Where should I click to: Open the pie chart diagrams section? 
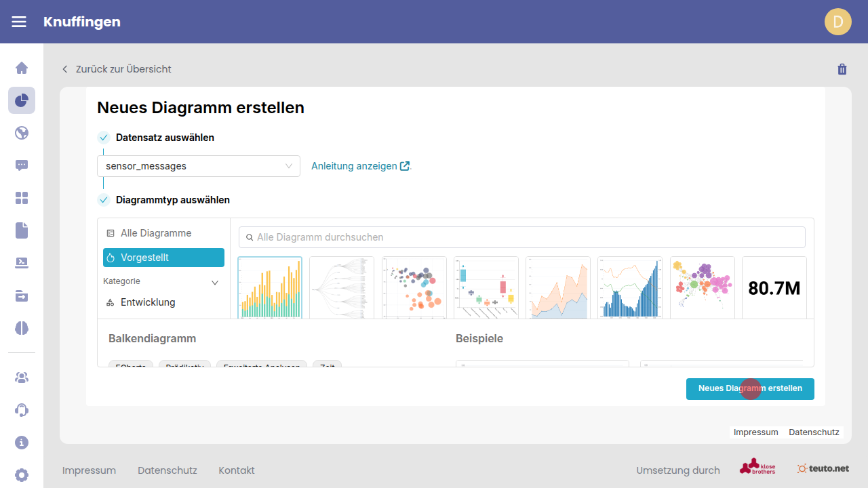(x=22, y=100)
